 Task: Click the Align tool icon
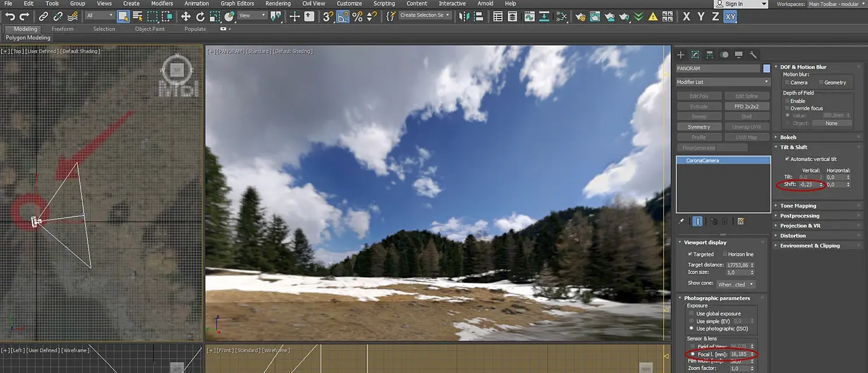point(480,16)
